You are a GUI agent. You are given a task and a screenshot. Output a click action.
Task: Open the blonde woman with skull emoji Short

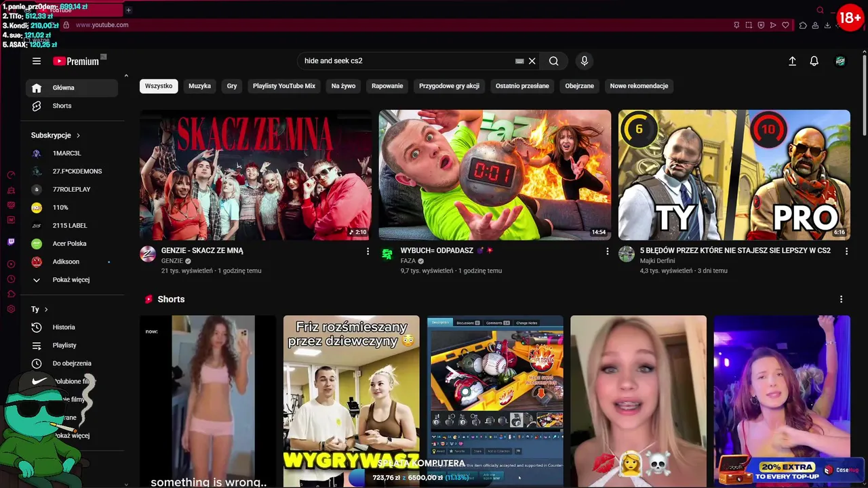[x=638, y=401]
